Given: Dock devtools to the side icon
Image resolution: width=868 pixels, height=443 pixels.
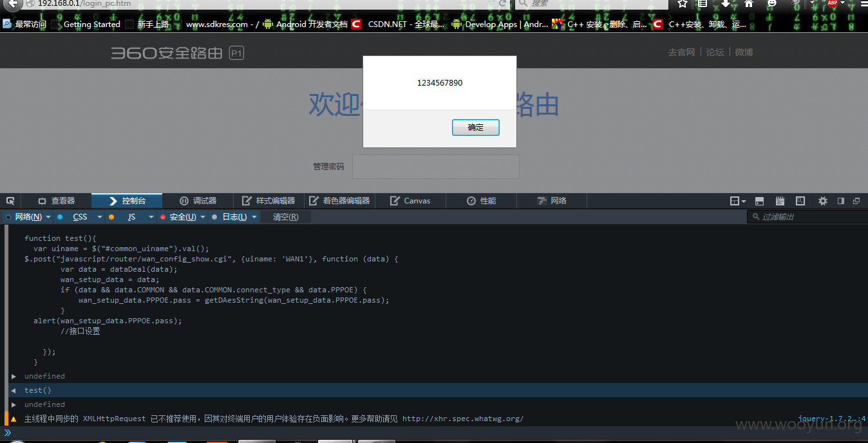Looking at the screenshot, I should 840,201.
